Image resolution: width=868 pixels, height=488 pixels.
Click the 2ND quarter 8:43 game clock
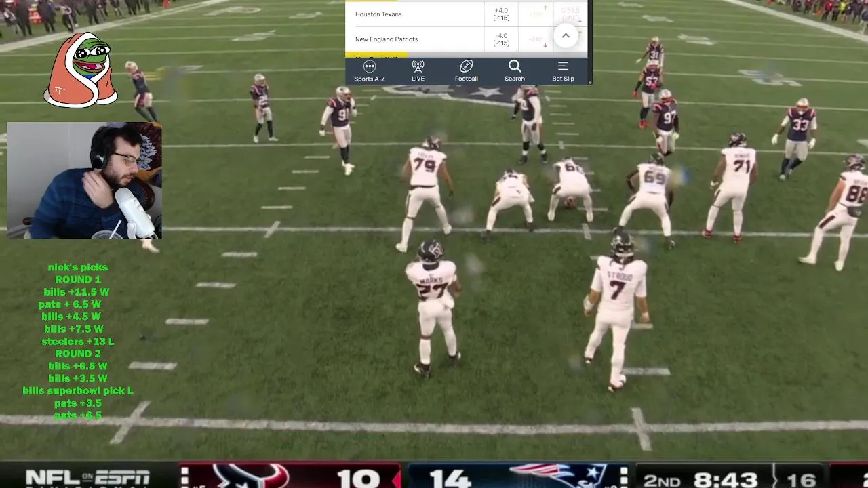[x=701, y=480]
